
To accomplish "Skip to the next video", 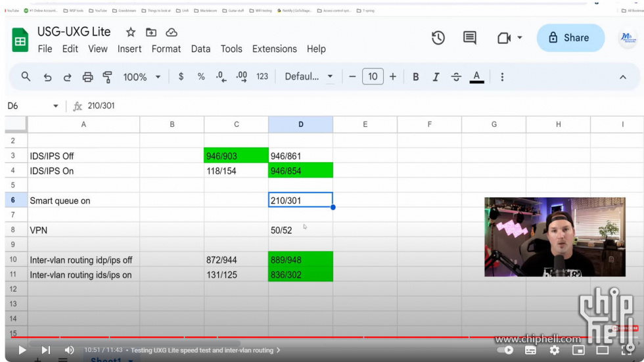I will (45, 350).
